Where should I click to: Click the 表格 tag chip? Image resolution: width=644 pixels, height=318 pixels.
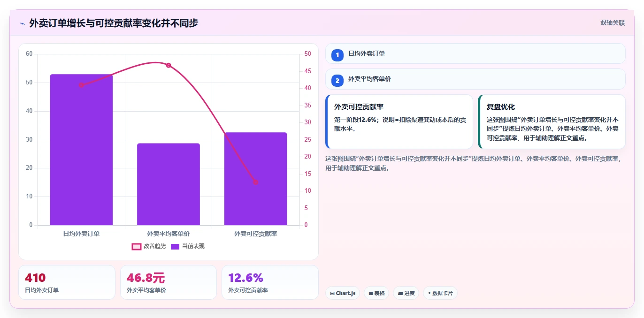point(376,293)
